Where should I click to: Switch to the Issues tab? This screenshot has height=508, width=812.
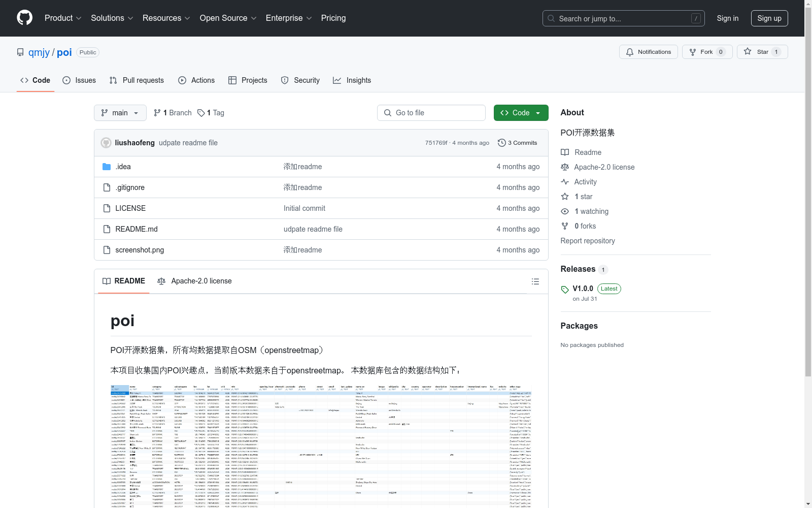79,80
